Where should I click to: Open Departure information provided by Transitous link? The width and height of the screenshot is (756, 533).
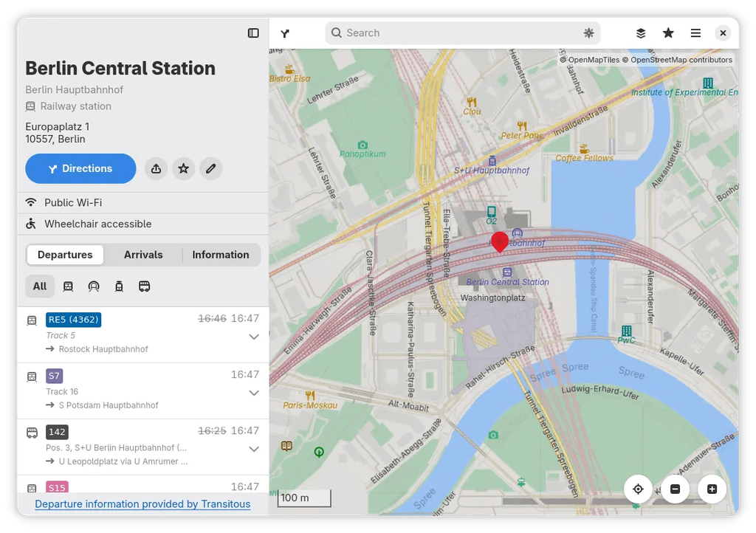pos(142,504)
